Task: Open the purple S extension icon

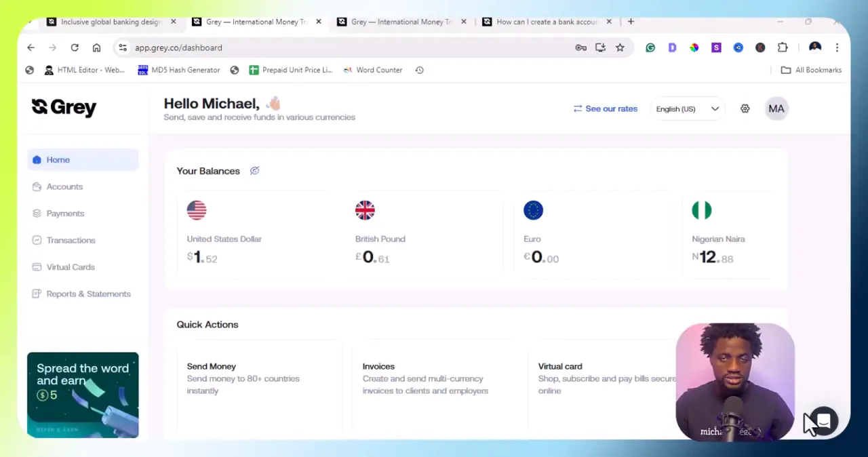Action: 716,47
